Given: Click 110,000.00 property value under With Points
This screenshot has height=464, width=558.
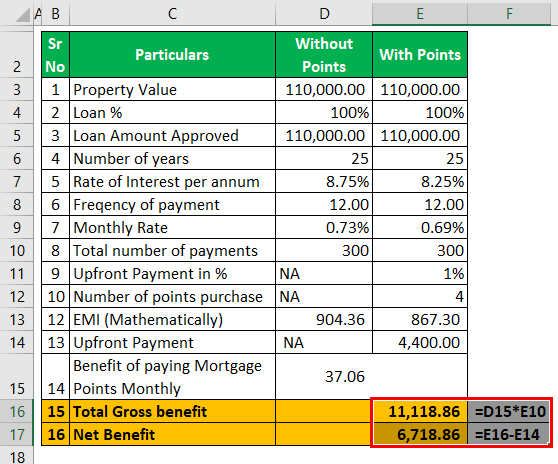Looking at the screenshot, I should click(420, 90).
